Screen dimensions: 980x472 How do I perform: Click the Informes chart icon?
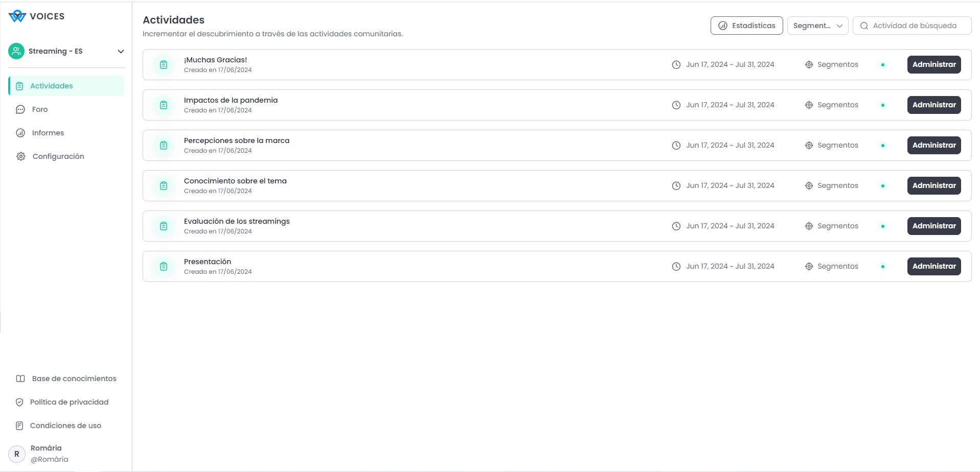pyautogui.click(x=20, y=133)
